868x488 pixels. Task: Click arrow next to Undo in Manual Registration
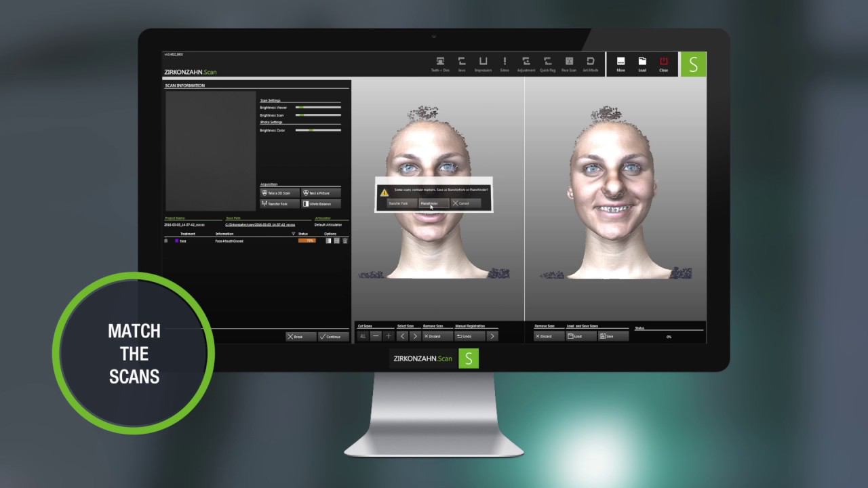coord(492,336)
